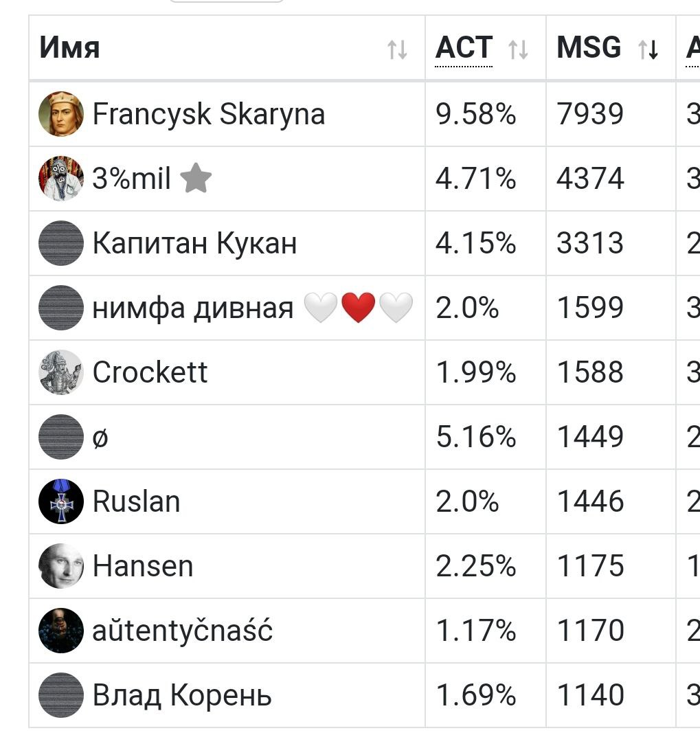Open Ruslan's cross medal avatar
The width and height of the screenshot is (700, 746).
coord(61,501)
